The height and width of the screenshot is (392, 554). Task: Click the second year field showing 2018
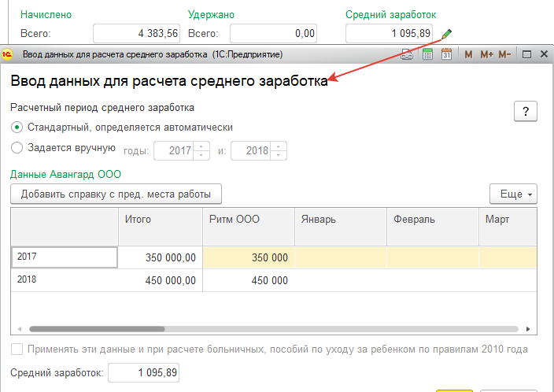[x=250, y=150]
